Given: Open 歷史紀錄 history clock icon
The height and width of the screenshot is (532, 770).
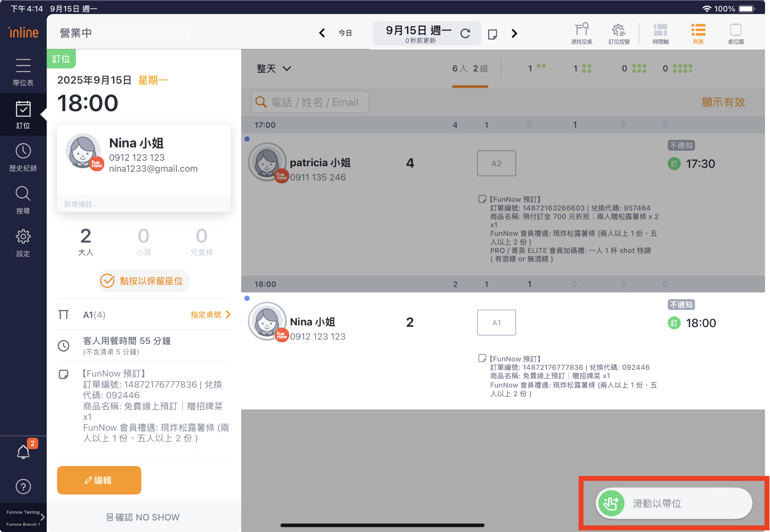Looking at the screenshot, I should pos(23,151).
